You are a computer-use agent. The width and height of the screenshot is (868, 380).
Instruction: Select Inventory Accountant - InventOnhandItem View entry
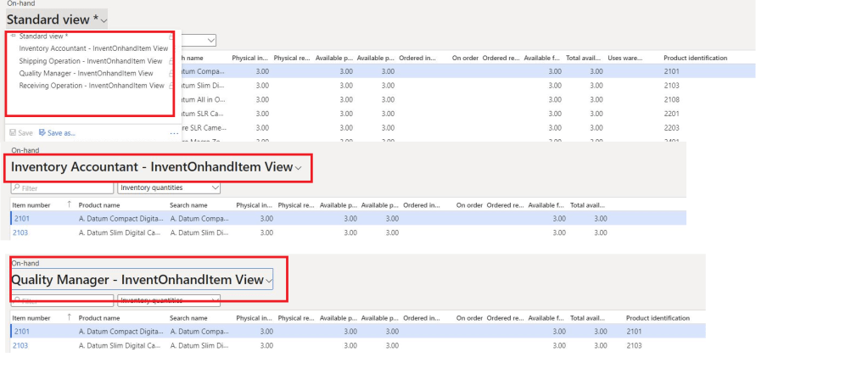coord(93,48)
